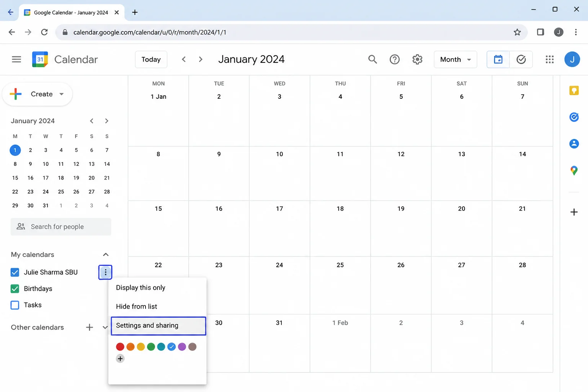The height and width of the screenshot is (392, 588).
Task: Click date 1 Feb in month grid
Action: [340, 323]
